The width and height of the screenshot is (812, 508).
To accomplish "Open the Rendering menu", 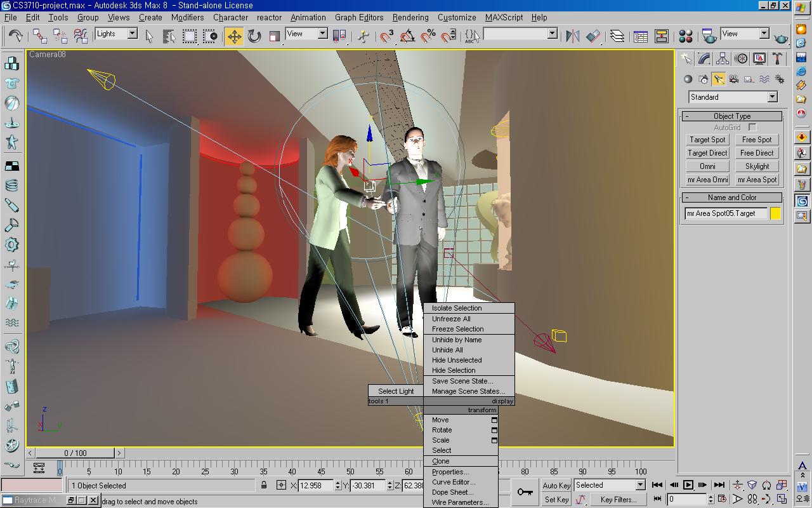I will tap(410, 18).
